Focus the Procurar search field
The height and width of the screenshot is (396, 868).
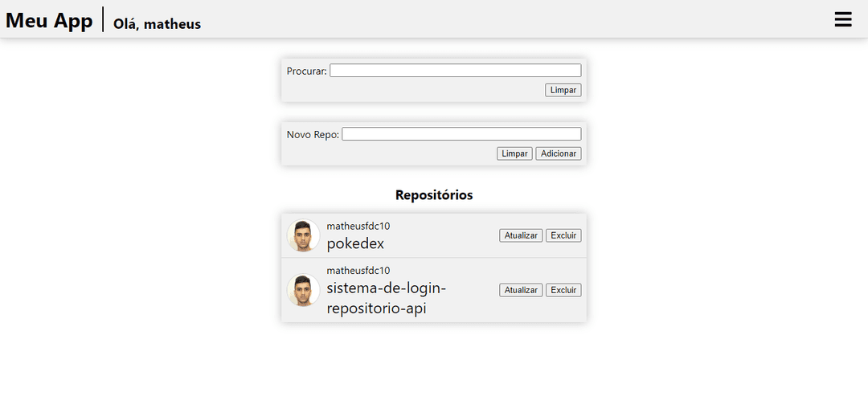(x=456, y=70)
